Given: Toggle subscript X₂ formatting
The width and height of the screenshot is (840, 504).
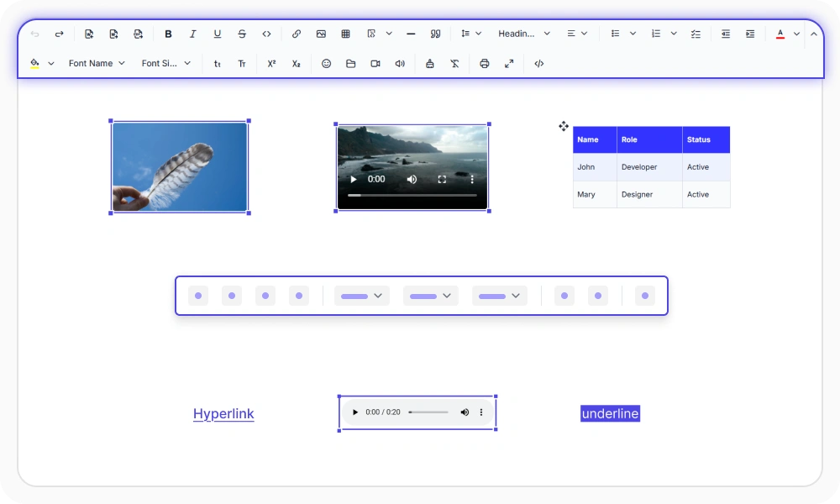Looking at the screenshot, I should coord(297,64).
